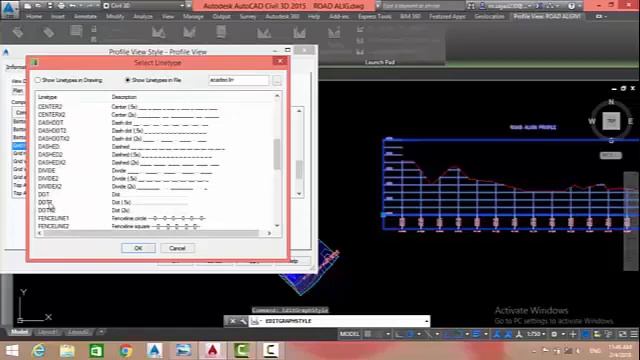
Task: Open the Help question mark icon in title bar
Action: [571, 6]
